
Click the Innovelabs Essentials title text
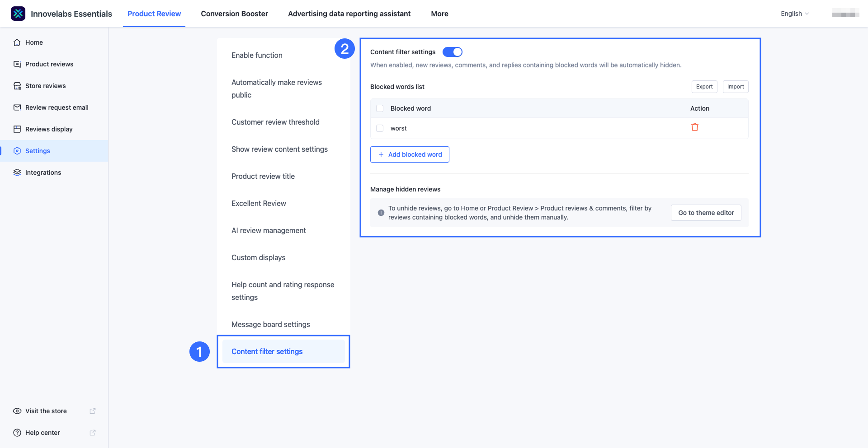71,14
